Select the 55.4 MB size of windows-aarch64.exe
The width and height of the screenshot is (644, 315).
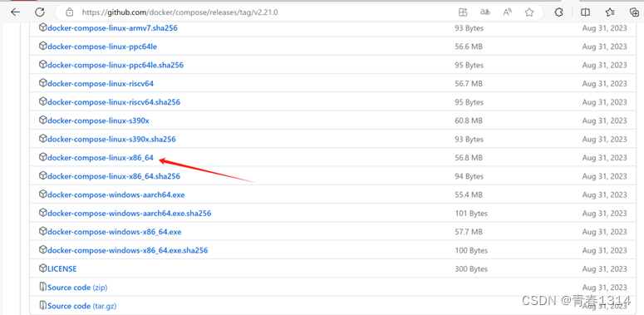coord(469,194)
